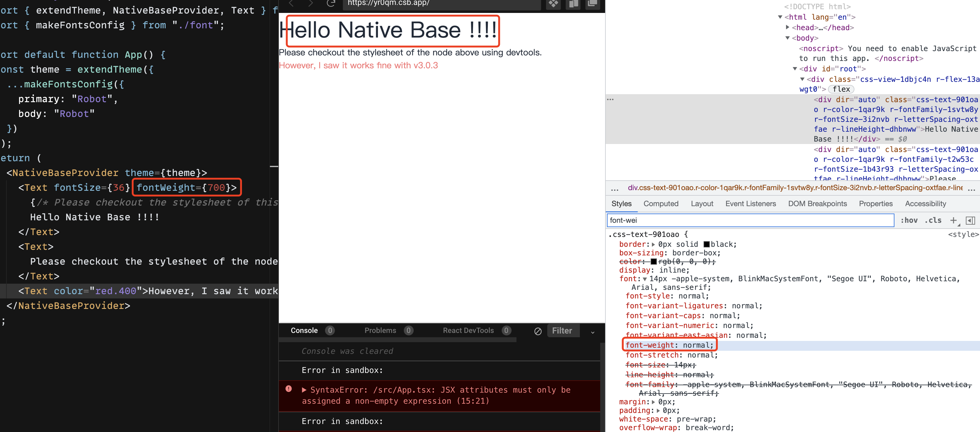Click the flex badge on the css-view div
980x432 pixels.
(841, 89)
